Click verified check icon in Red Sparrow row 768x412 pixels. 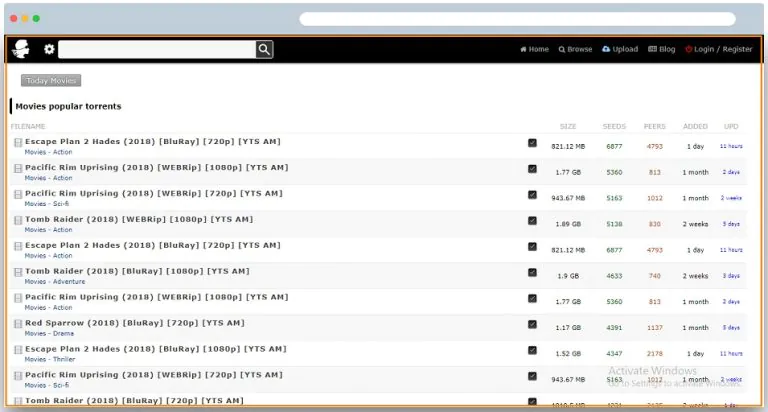(x=532, y=324)
